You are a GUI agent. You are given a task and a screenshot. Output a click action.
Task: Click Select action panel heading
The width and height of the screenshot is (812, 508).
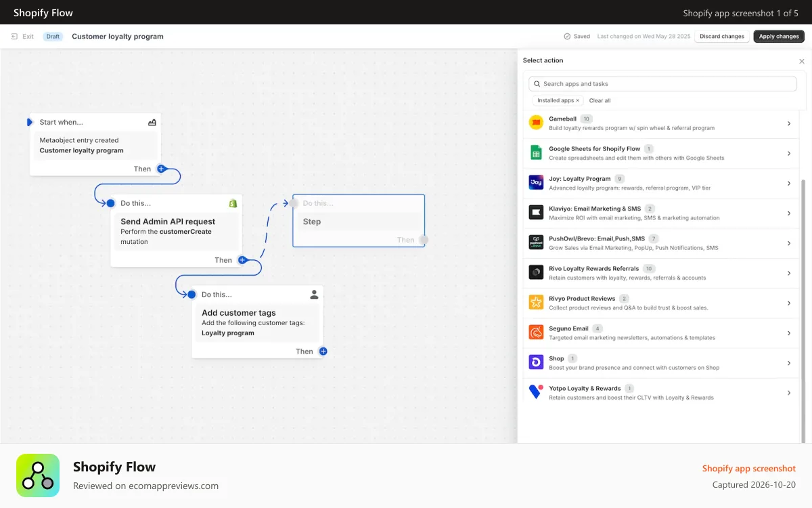point(543,61)
